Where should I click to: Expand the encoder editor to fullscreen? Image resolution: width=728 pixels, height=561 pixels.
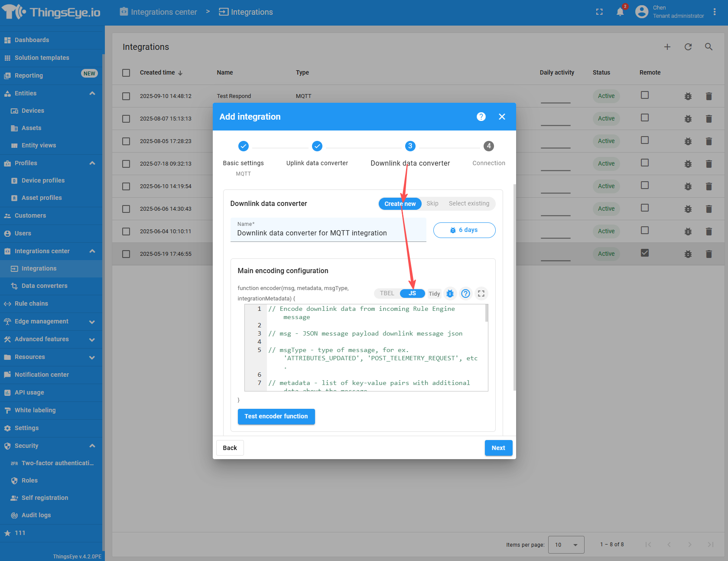coord(481,294)
